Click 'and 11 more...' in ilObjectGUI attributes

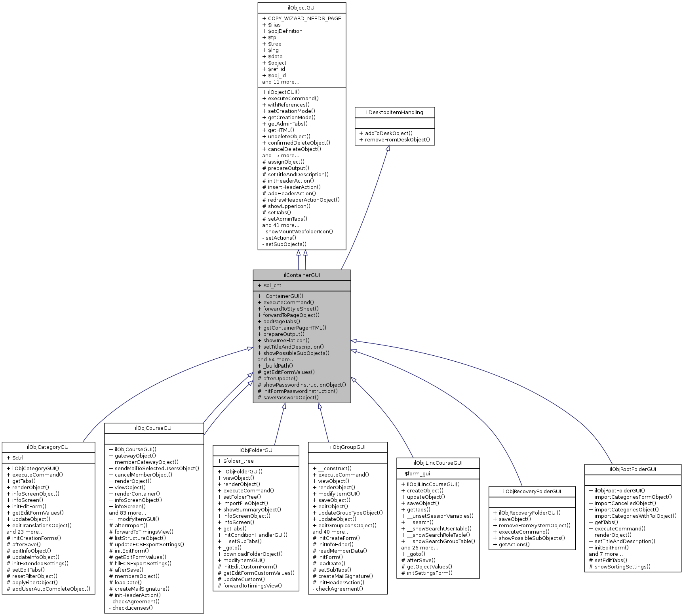pos(281,82)
